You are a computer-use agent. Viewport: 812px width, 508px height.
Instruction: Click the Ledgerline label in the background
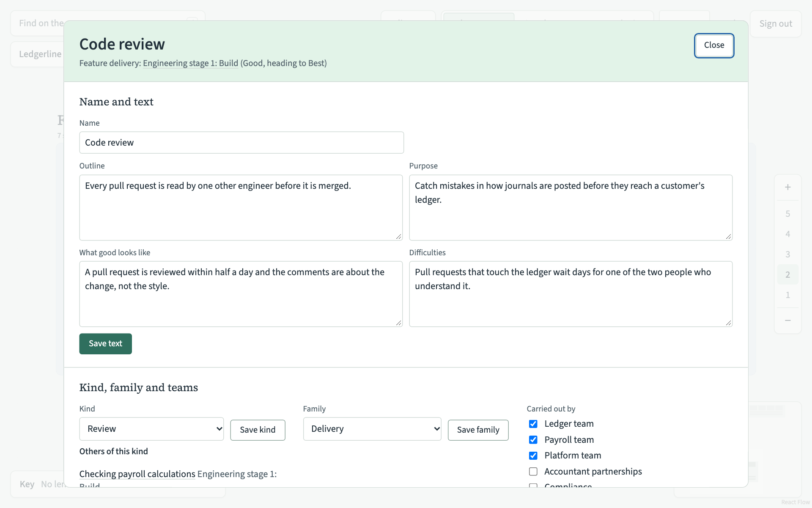coord(40,54)
